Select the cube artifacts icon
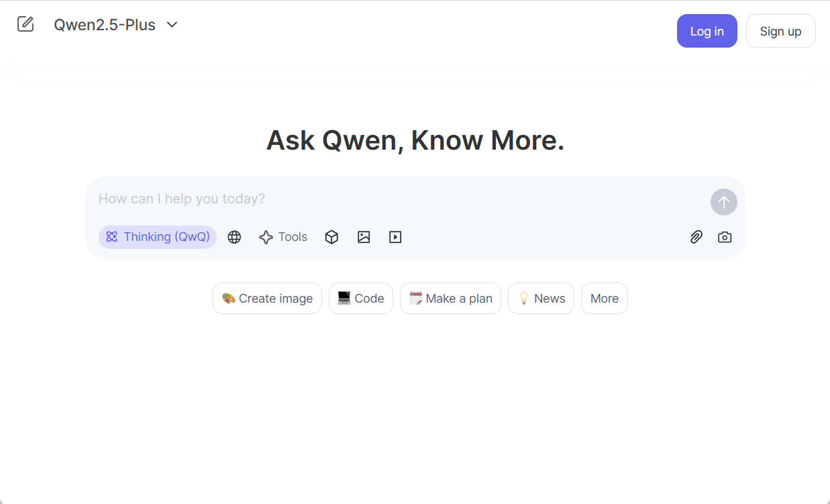The height and width of the screenshot is (504, 830). click(x=331, y=237)
